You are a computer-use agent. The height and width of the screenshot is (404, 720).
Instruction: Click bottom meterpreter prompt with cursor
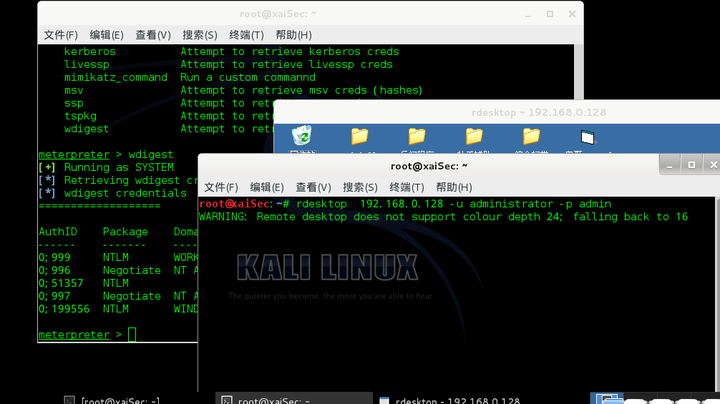87,335
